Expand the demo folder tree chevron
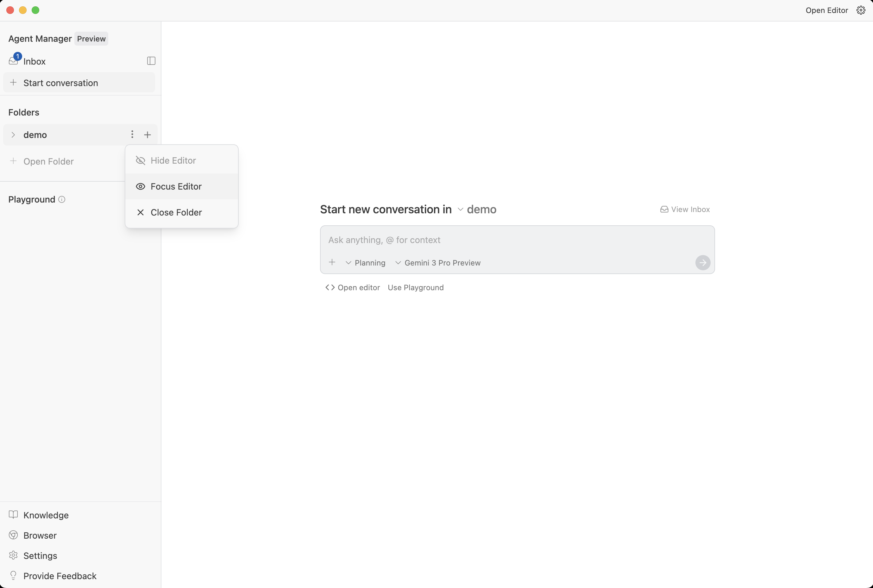Screen dimensions: 873x588 tap(14, 134)
